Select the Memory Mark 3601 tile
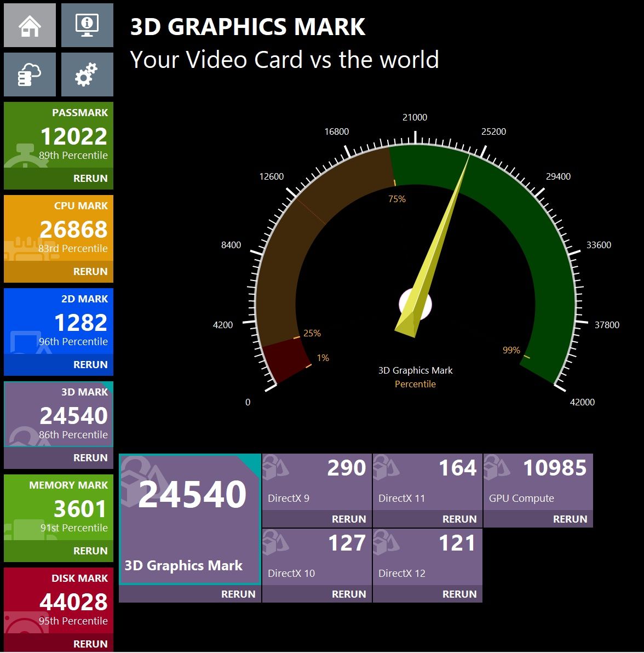The height and width of the screenshot is (653, 644). pyautogui.click(x=58, y=508)
